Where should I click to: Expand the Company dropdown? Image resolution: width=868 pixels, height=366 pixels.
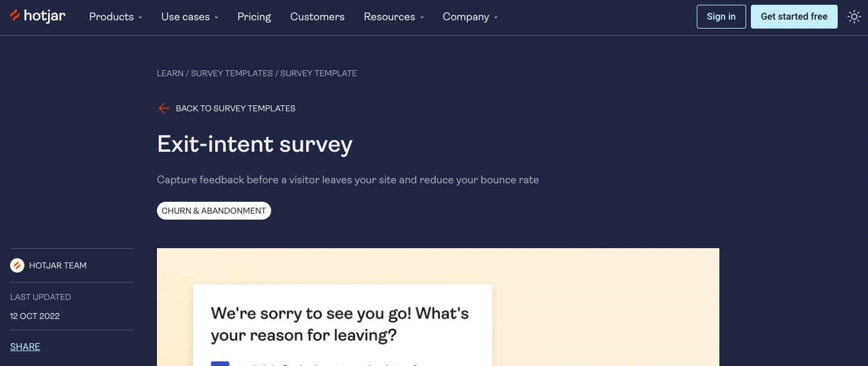[x=469, y=17]
